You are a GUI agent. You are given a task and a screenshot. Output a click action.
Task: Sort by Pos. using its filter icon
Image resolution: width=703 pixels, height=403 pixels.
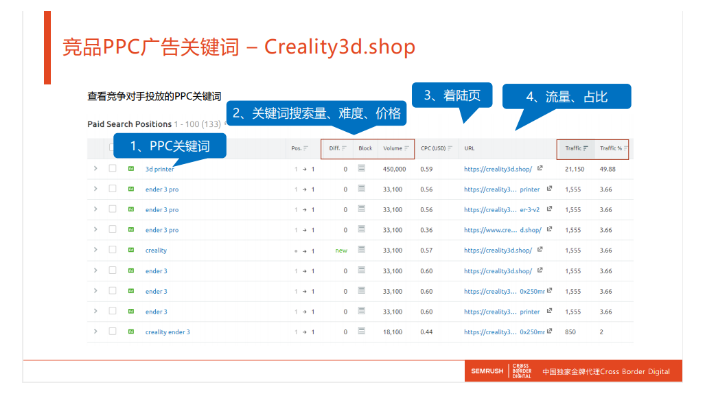click(305, 148)
